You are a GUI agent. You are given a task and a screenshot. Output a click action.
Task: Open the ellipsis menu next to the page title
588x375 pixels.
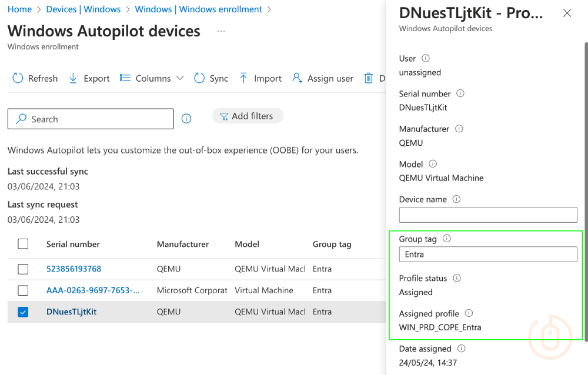coord(221,32)
